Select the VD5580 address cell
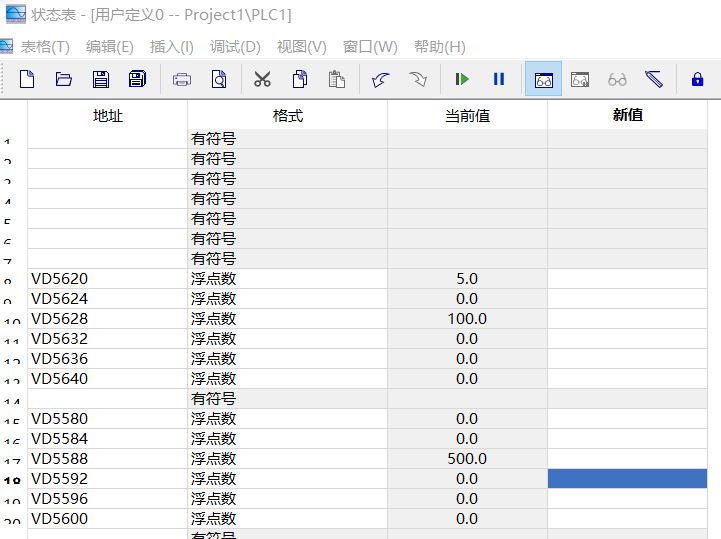The image size is (721, 539). point(108,419)
